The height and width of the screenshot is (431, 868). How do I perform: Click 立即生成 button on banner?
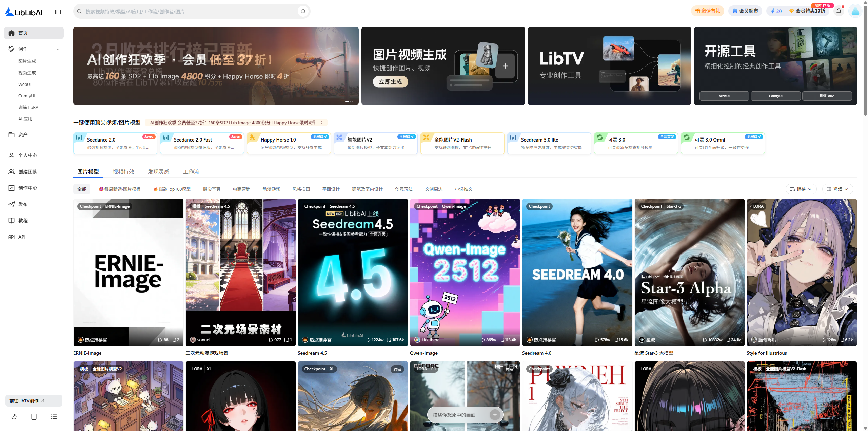[390, 81]
